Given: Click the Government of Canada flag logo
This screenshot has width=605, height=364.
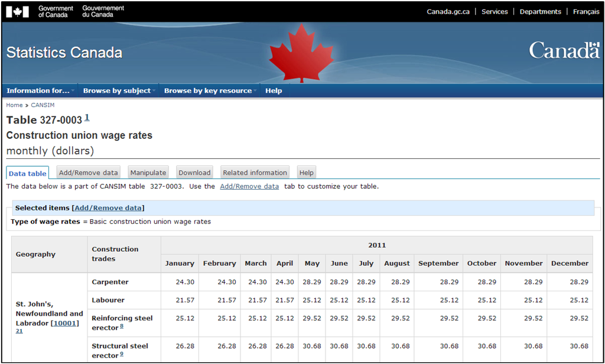Looking at the screenshot, I should point(17,11).
